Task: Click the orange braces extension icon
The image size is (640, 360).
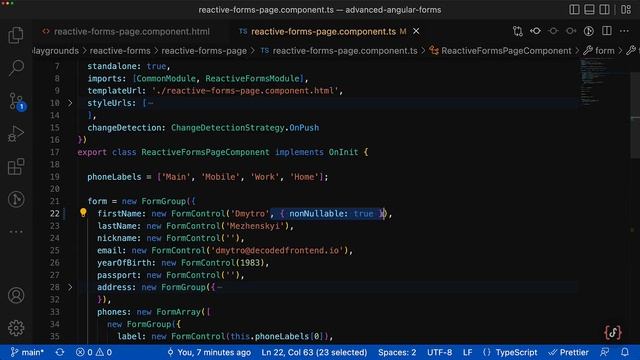Action: [613, 332]
